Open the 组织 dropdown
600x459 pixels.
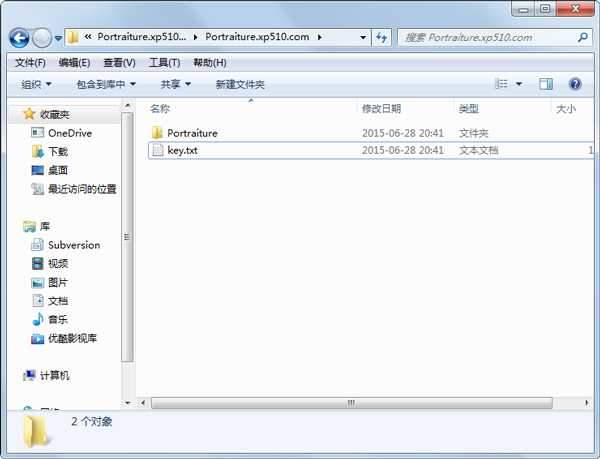36,84
